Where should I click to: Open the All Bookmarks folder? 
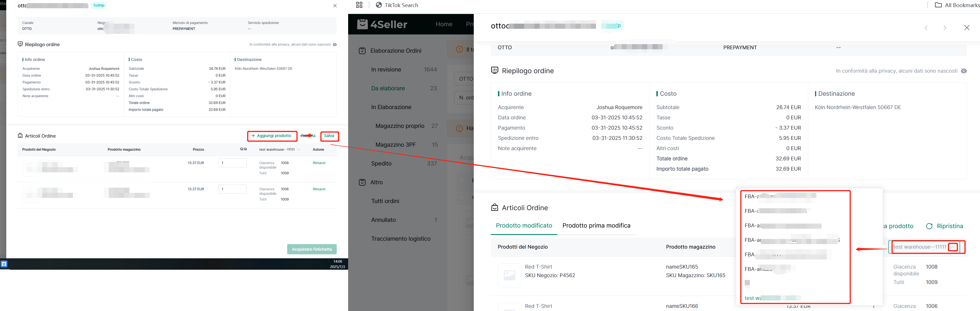(957, 5)
